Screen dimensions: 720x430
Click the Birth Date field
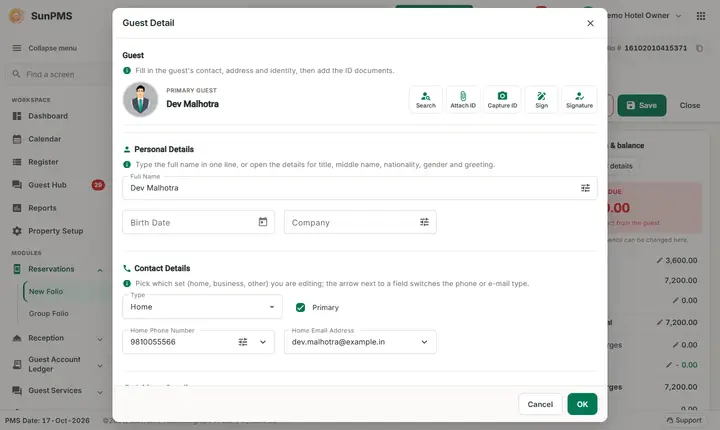[198, 222]
